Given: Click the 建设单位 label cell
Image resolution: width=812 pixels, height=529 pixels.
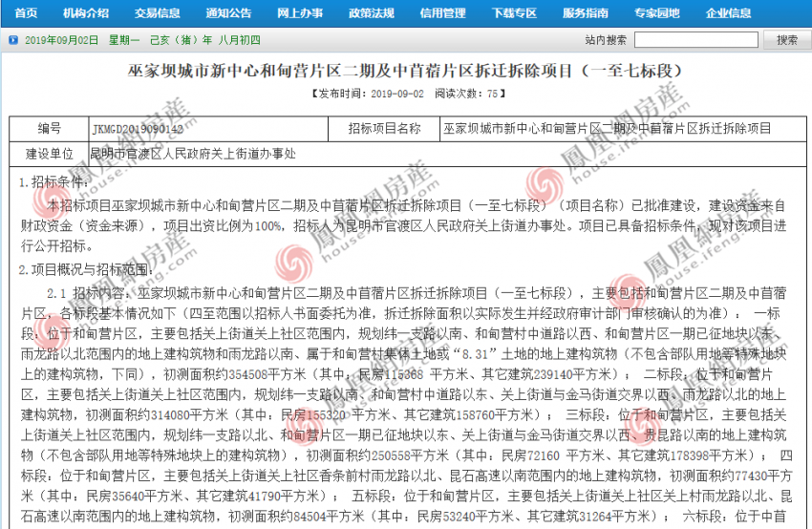Looking at the screenshot, I should point(49,154).
